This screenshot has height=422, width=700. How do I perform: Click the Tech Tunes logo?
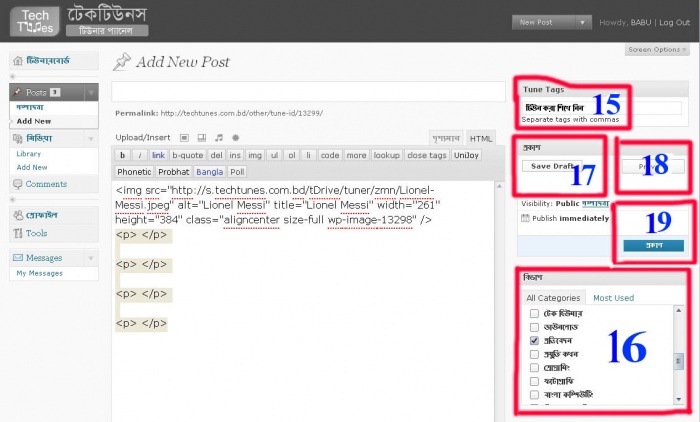click(x=35, y=21)
